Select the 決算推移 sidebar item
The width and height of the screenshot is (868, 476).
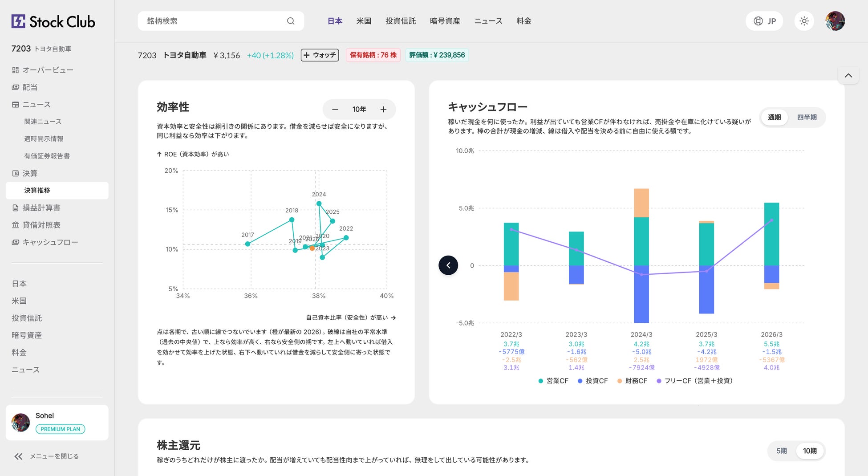[57, 191]
